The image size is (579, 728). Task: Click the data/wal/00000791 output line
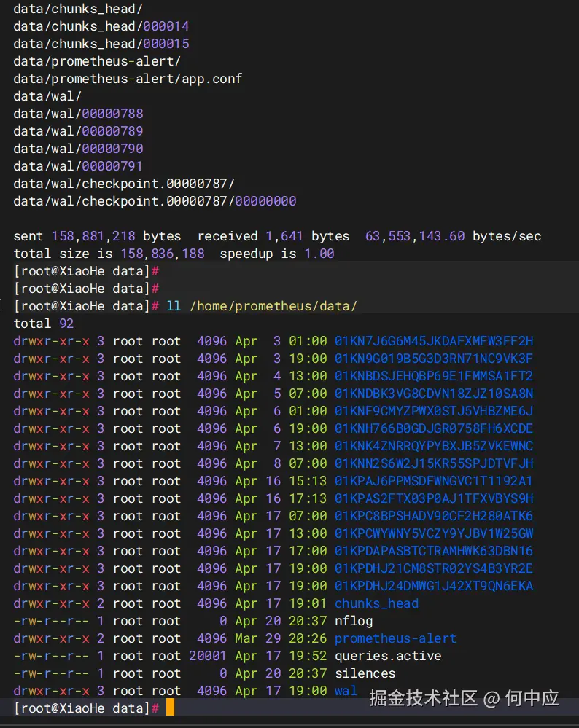tap(78, 166)
